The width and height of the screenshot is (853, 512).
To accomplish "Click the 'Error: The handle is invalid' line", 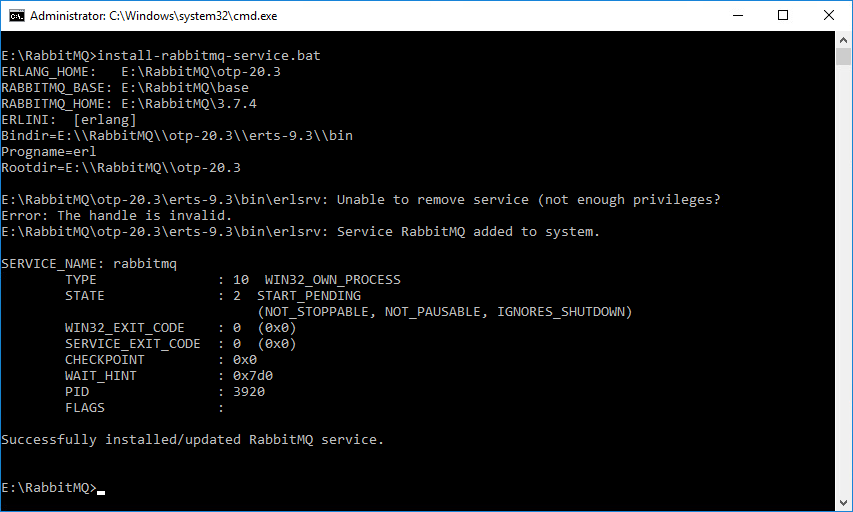I will [x=117, y=216].
